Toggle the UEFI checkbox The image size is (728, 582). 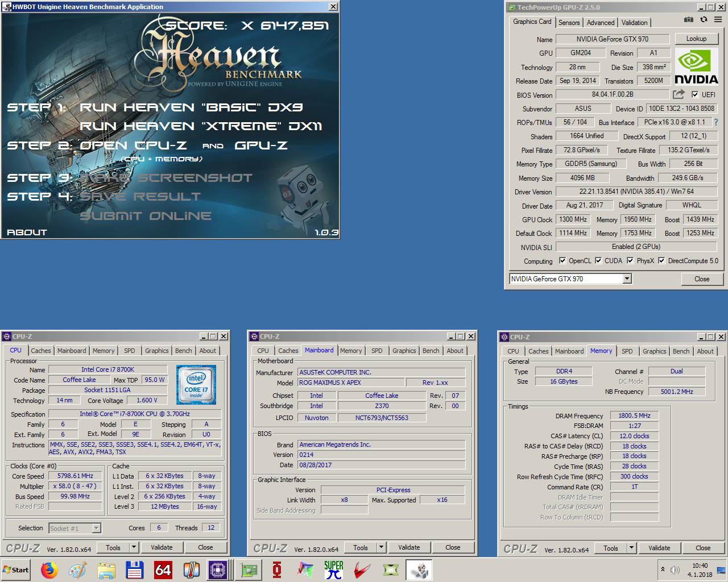pos(695,94)
